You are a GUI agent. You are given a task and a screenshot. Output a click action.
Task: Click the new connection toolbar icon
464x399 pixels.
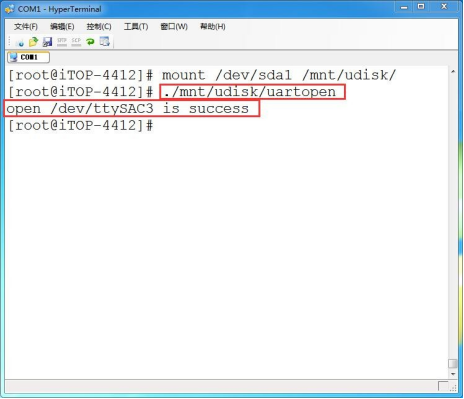[20, 42]
